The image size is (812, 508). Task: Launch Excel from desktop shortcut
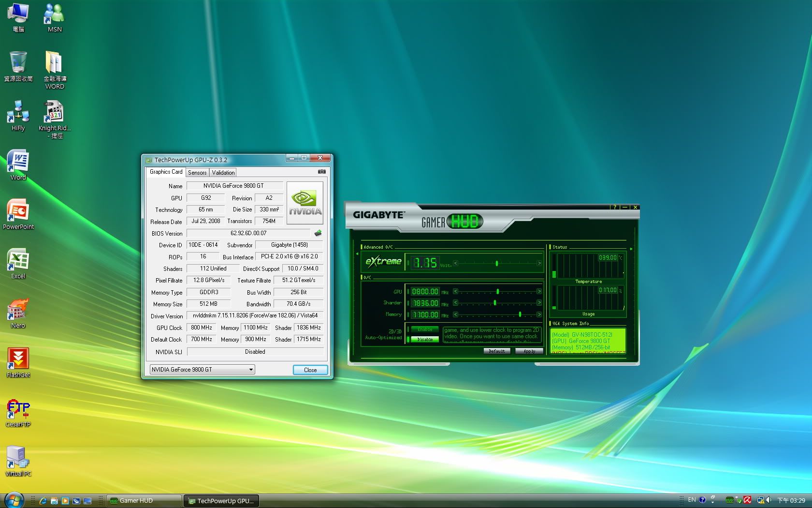(x=18, y=264)
